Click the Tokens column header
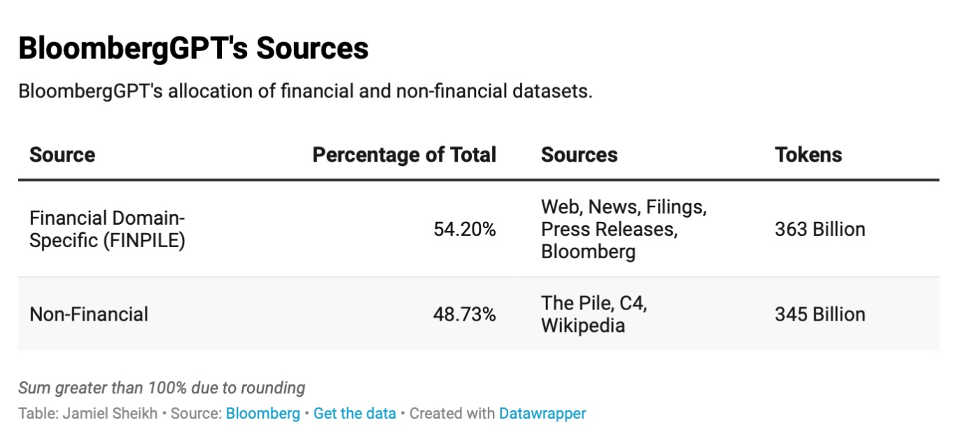Screen dimensions: 980x441 [x=808, y=155]
